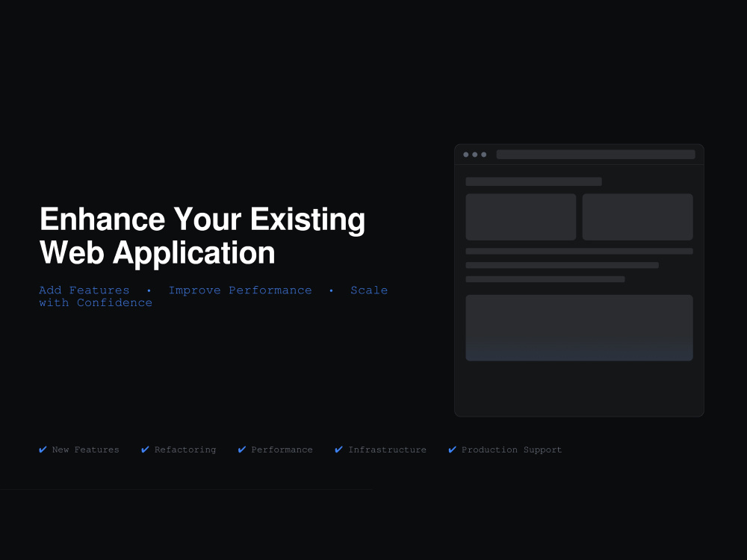Click the right card in the browser mockup
Image resolution: width=747 pixels, height=560 pixels.
coord(637,217)
